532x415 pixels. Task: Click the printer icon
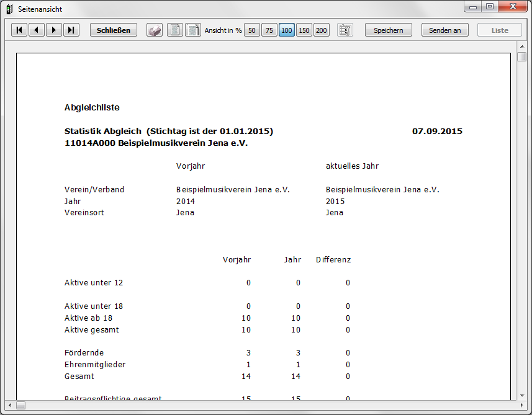155,30
